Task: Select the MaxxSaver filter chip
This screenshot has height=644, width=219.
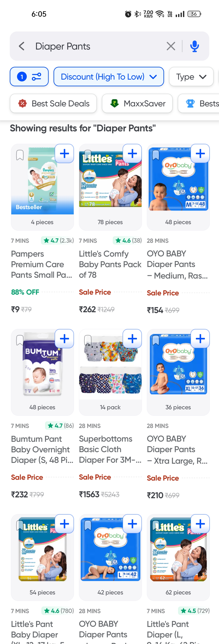Action: coord(137,104)
